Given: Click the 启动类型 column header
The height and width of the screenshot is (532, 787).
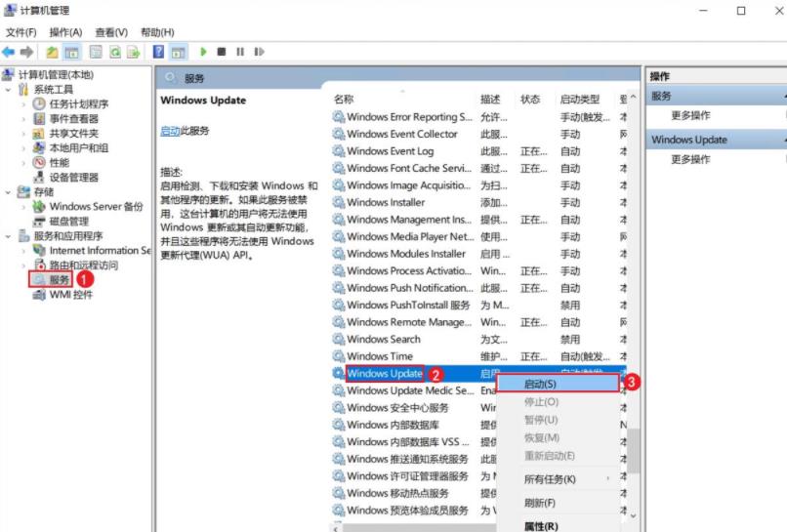Looking at the screenshot, I should tap(580, 100).
